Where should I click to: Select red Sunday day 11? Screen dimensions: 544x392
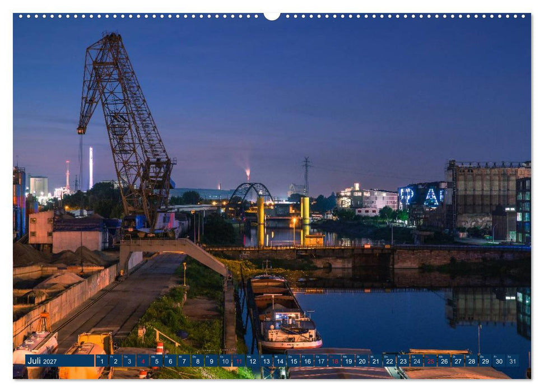239,361
